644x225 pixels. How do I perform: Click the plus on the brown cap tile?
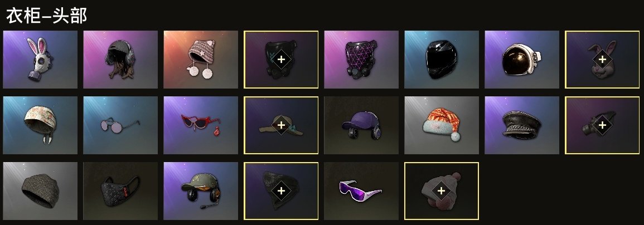coord(281,125)
